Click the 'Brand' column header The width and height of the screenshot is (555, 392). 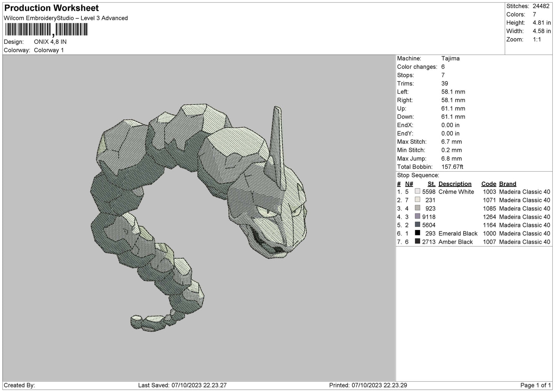pos(508,184)
